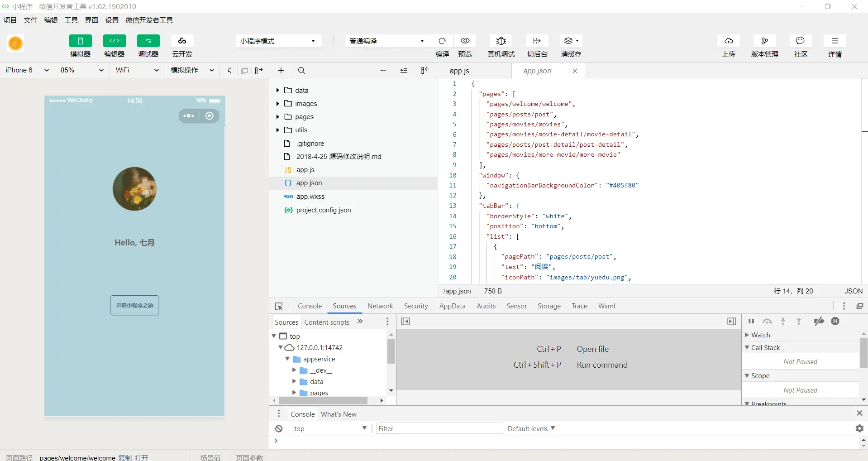868x461 pixels.
Task: Open the 文件 menu
Action: pos(30,20)
